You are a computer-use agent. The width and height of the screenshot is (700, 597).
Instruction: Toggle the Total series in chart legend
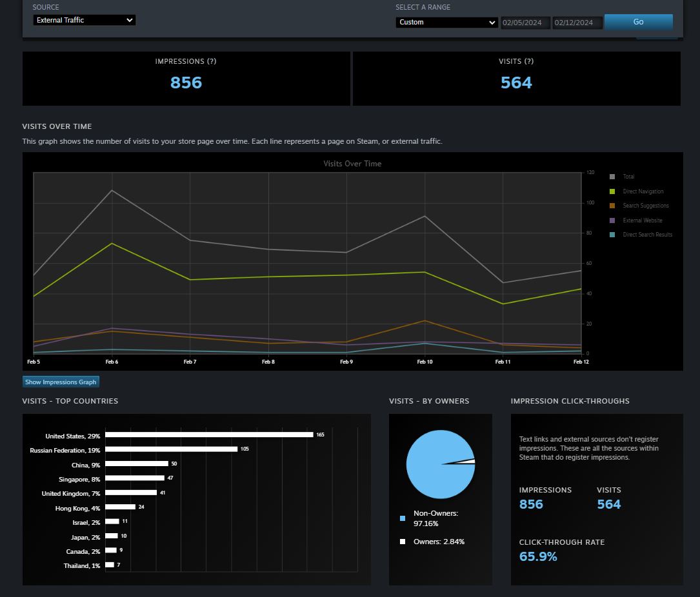[628, 177]
